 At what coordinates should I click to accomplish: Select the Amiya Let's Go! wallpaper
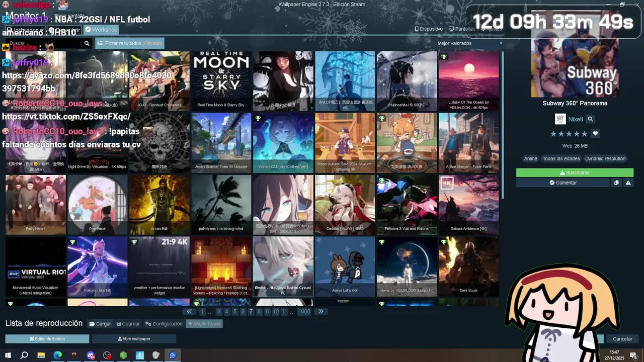(x=345, y=266)
